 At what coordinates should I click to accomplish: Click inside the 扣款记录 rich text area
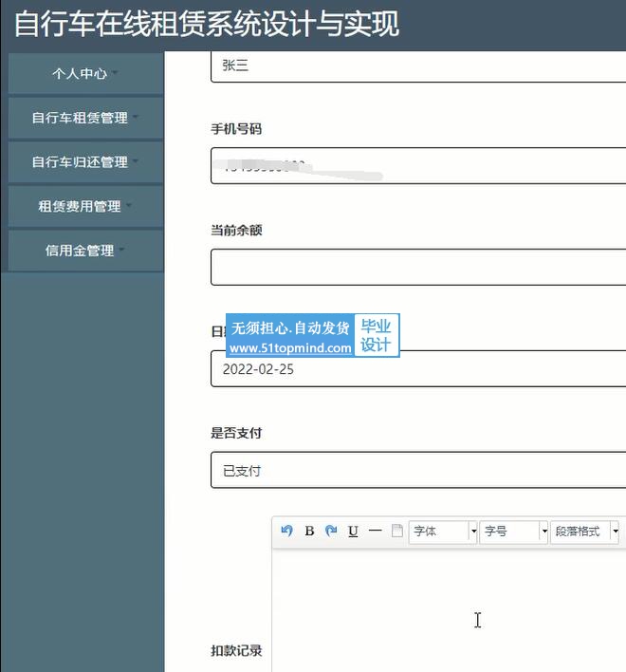(x=449, y=610)
